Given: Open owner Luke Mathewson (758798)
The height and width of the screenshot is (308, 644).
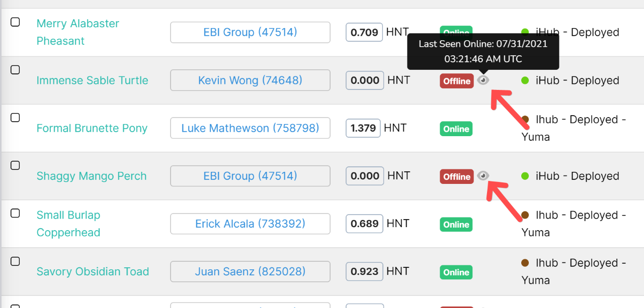Looking at the screenshot, I should (x=250, y=128).
